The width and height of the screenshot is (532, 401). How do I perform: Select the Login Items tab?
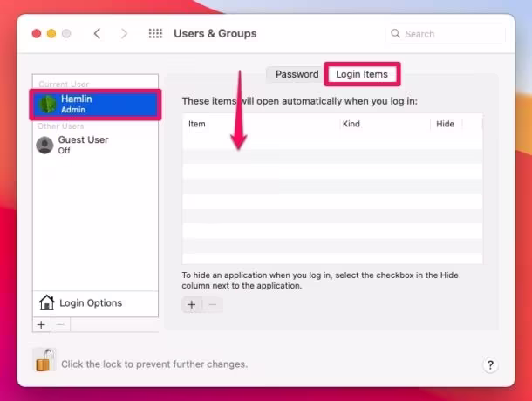[362, 74]
